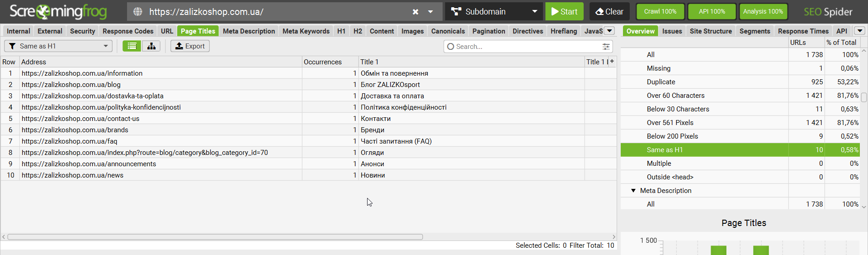The width and height of the screenshot is (868, 255).
Task: Select Over 60 Characters filter
Action: [x=740, y=96]
